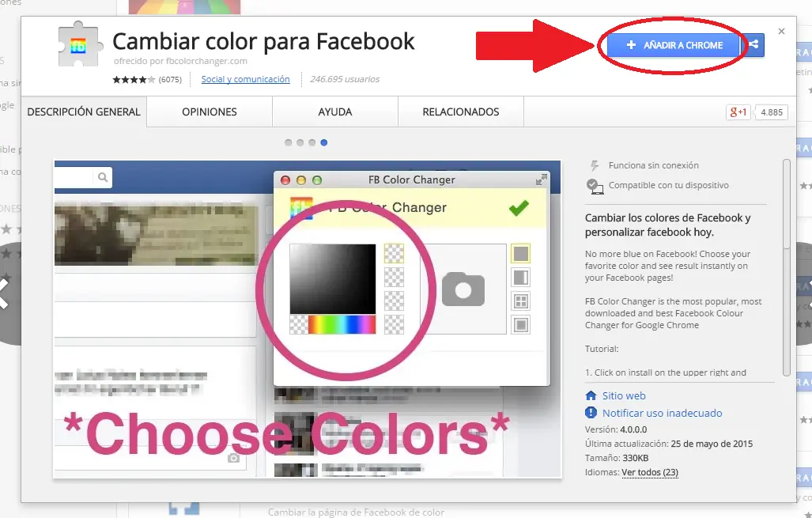812x518 pixels.
Task: Click the AÑADIR A CHROME button
Action: (x=673, y=45)
